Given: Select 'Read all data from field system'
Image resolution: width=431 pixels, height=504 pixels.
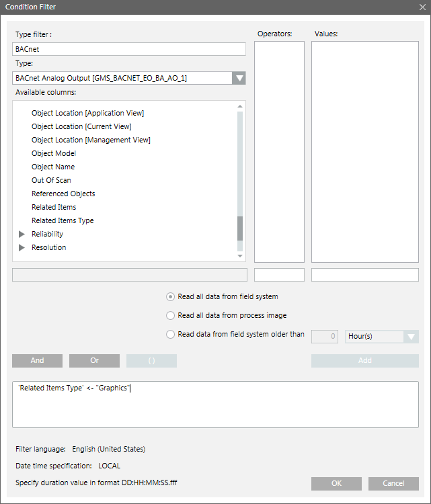Looking at the screenshot, I should [170, 296].
